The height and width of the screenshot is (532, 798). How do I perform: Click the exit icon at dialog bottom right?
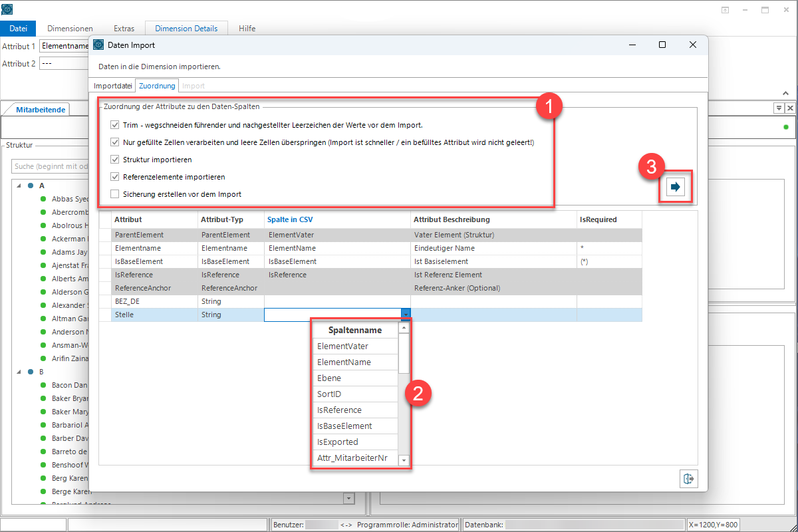(688, 479)
